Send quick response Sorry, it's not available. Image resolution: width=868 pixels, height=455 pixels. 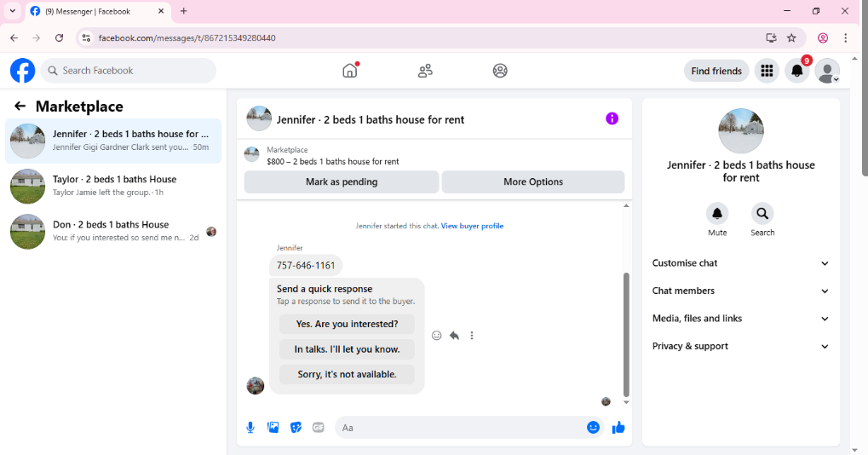click(347, 374)
